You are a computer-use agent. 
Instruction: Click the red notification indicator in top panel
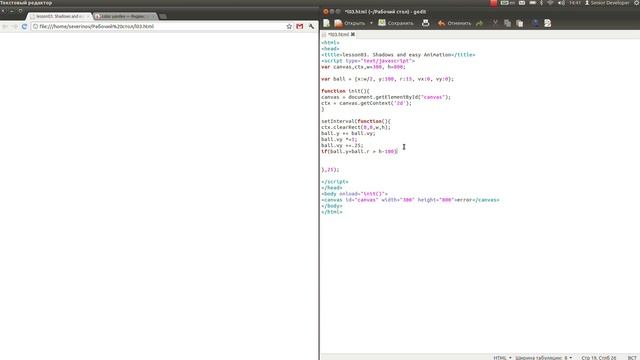[493, 3]
